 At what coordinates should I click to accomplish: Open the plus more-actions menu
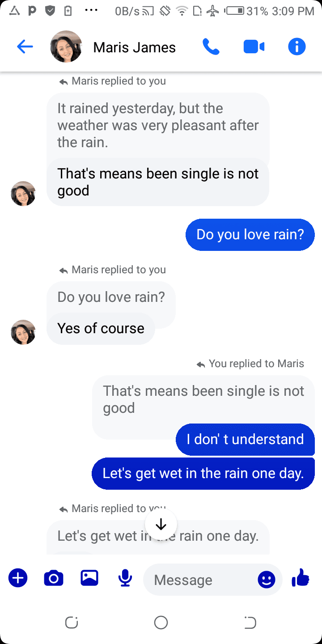pos(18,578)
